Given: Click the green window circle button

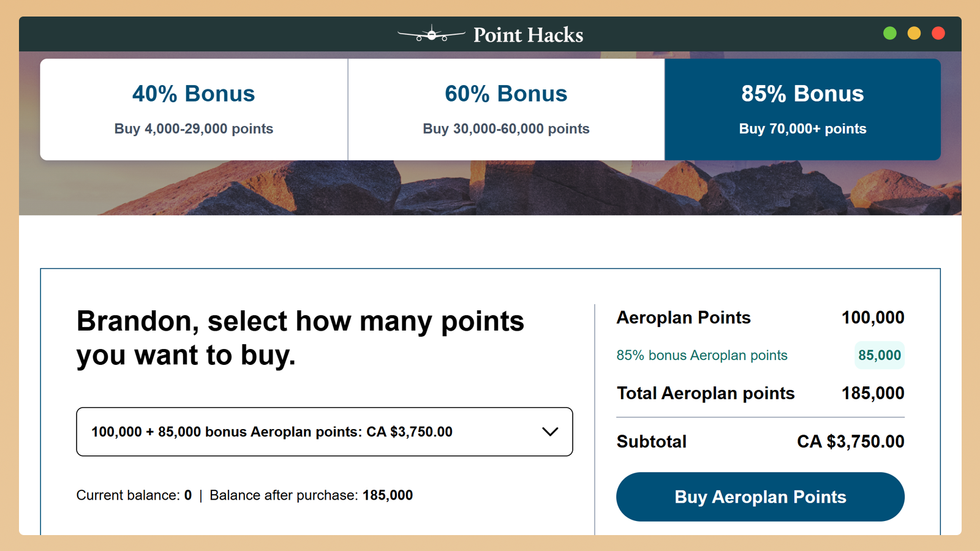Looking at the screenshot, I should [x=890, y=34].
